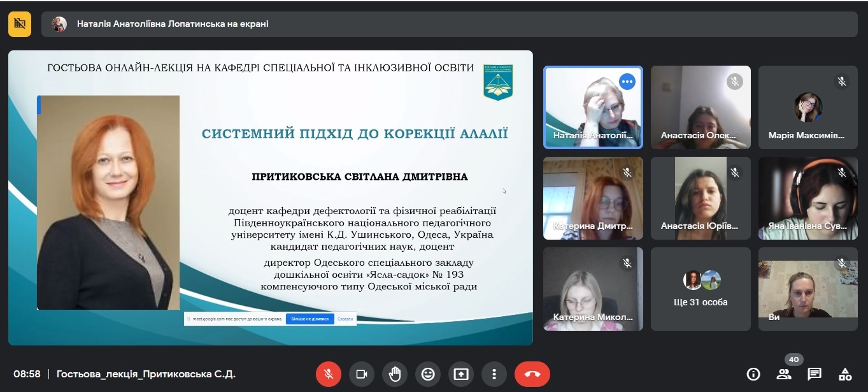This screenshot has width=868, height=392.
Task: Click the presenter banner 'Наталія Анатоліївна Лопатинська на екрані'
Action: pyautogui.click(x=173, y=24)
